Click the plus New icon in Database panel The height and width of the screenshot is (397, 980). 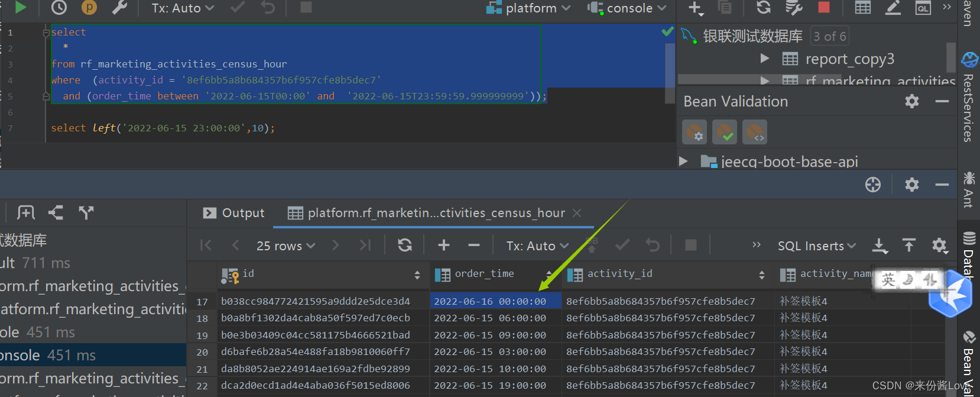[696, 8]
